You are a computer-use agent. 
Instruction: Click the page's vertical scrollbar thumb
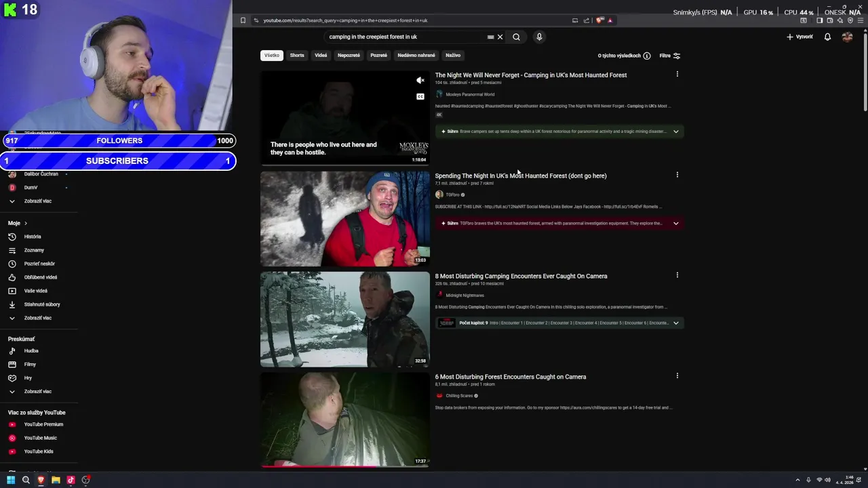click(x=865, y=71)
